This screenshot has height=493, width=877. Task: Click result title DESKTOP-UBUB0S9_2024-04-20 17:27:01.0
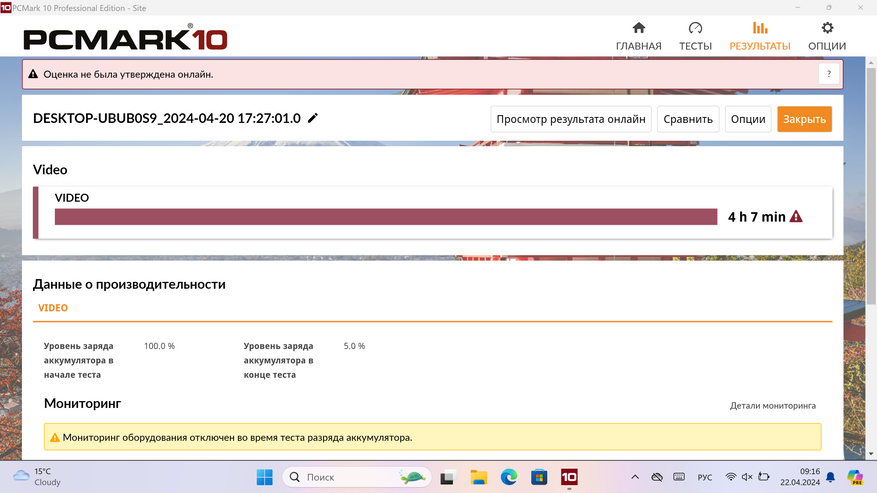(167, 118)
